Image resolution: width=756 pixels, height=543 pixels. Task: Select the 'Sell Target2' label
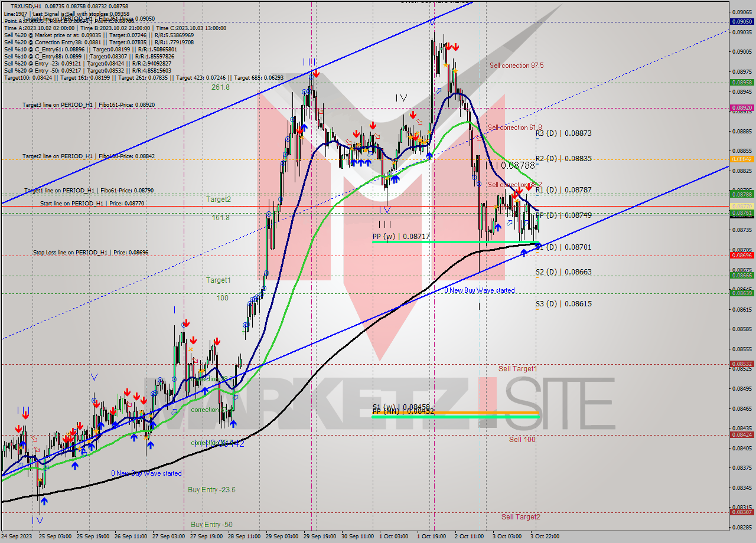[521, 517]
